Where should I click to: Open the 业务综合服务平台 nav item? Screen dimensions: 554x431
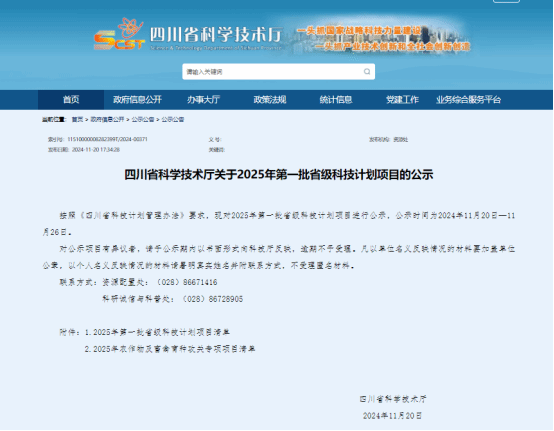click(x=468, y=100)
